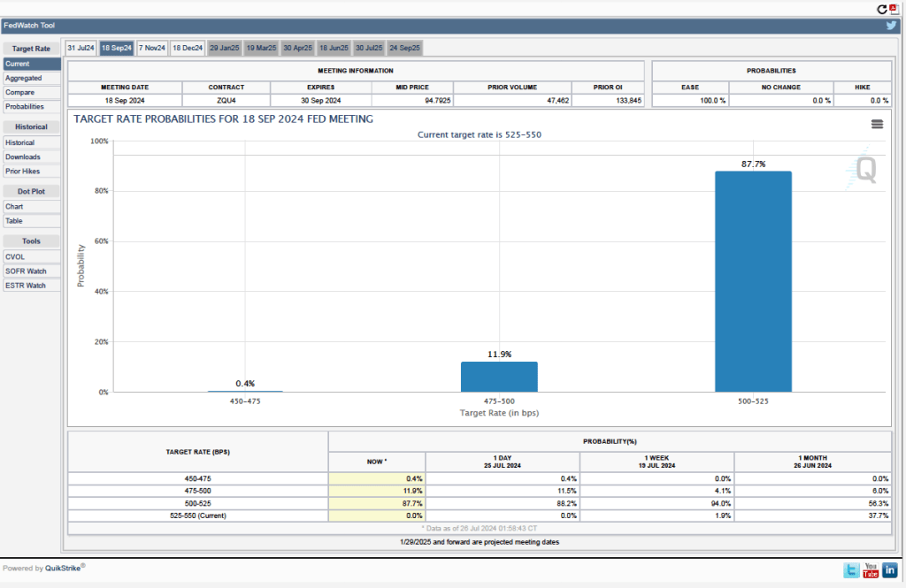
Task: Open the chart hamburger menu icon
Action: pyautogui.click(x=877, y=125)
